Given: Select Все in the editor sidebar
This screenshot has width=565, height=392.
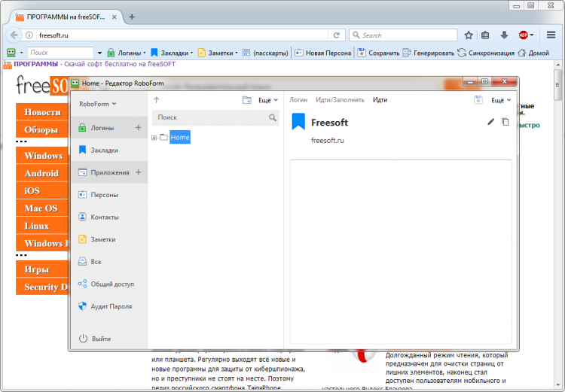Looking at the screenshot, I should tap(109, 262).
